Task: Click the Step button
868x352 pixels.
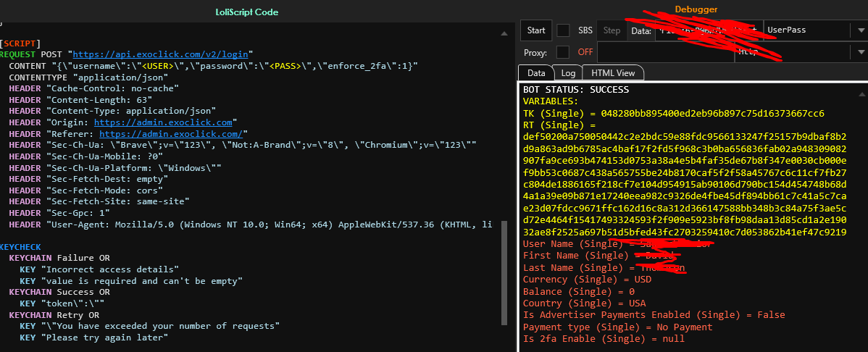Action: 612,30
